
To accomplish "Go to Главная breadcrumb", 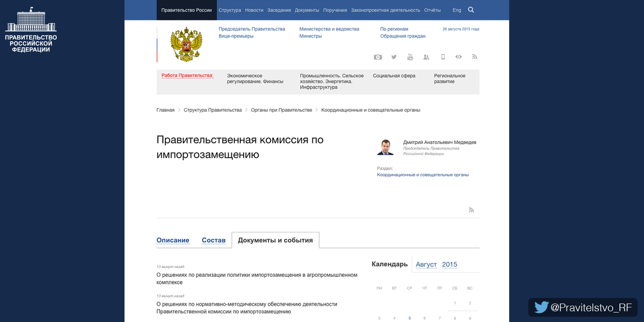I will [165, 110].
